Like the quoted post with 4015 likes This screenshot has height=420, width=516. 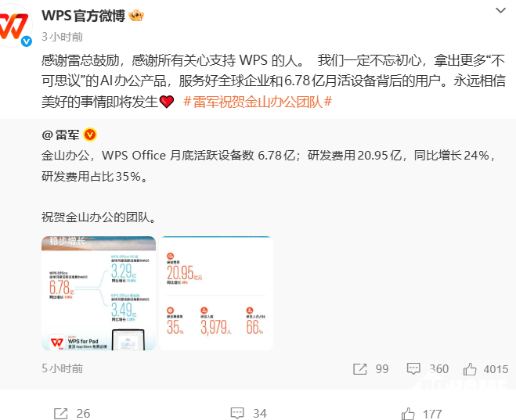tap(470, 368)
